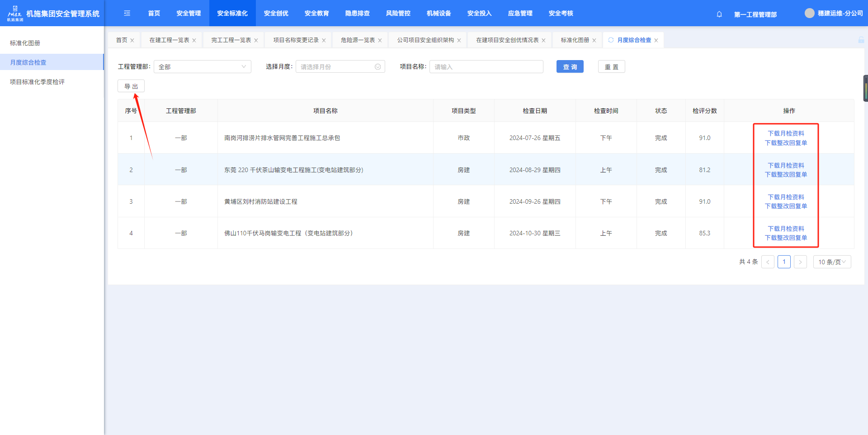The image size is (868, 435).
Task: Open the 选择月度 month picker
Action: click(x=340, y=67)
